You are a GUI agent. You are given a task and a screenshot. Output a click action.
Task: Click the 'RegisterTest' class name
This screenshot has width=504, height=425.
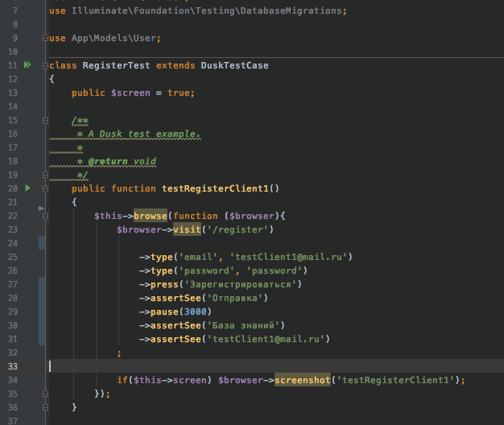(x=116, y=65)
